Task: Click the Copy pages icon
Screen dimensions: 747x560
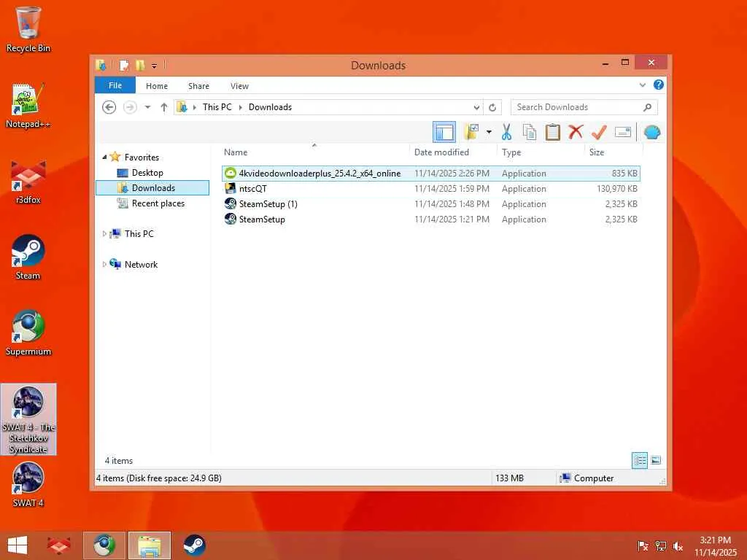Action: (530, 132)
